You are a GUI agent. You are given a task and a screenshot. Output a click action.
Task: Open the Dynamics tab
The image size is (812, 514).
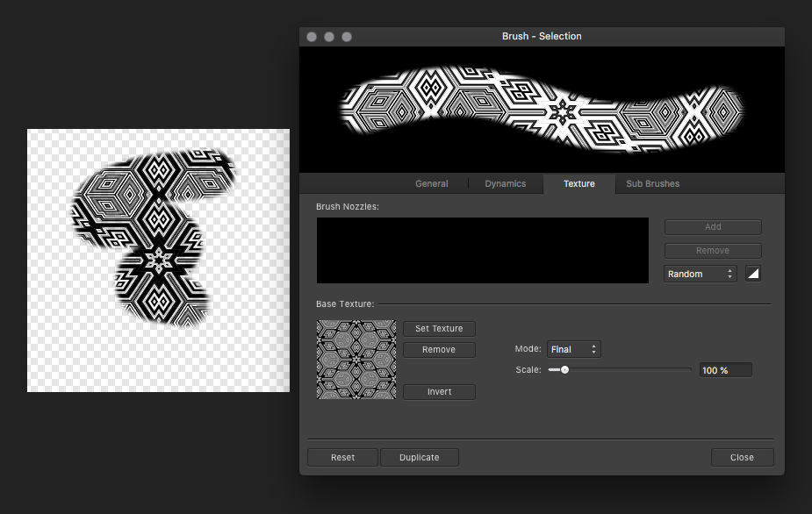pyautogui.click(x=505, y=183)
